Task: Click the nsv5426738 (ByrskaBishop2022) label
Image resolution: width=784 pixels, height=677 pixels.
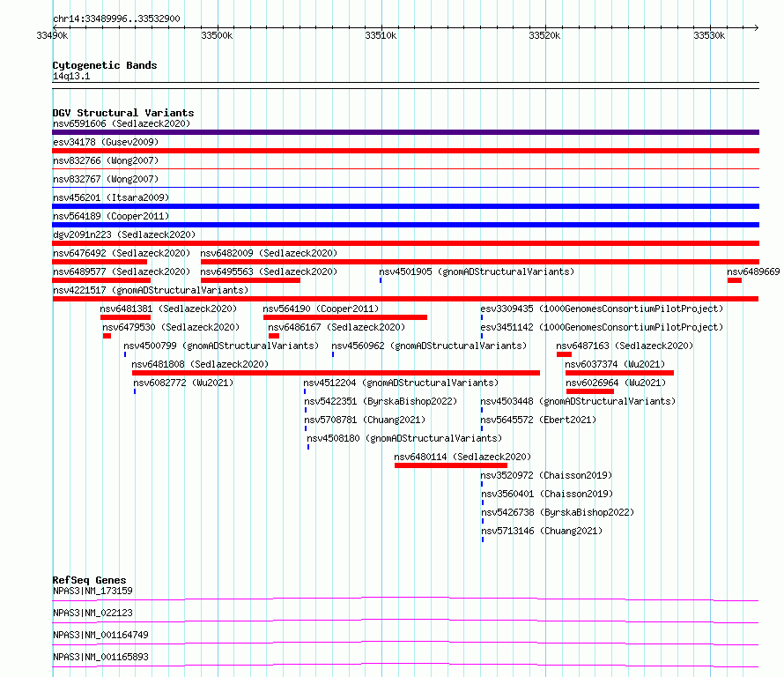Action: coord(558,512)
